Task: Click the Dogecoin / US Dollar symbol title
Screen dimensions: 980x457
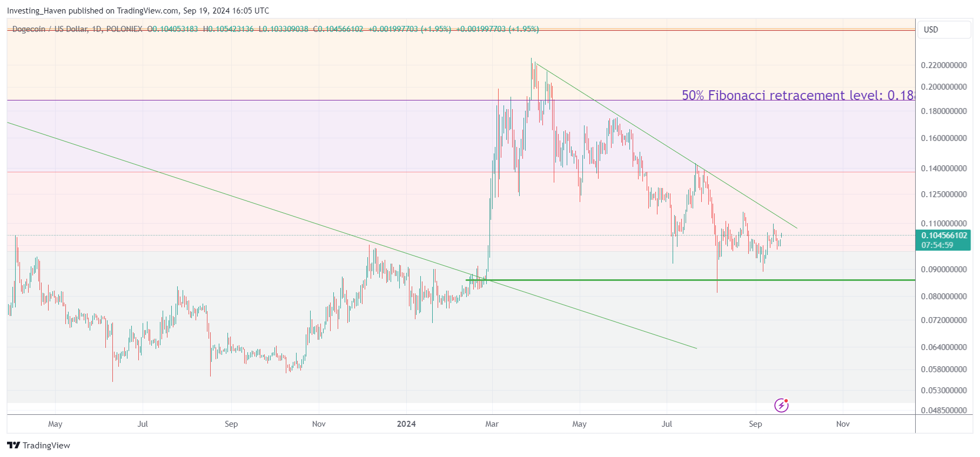Action: point(49,29)
